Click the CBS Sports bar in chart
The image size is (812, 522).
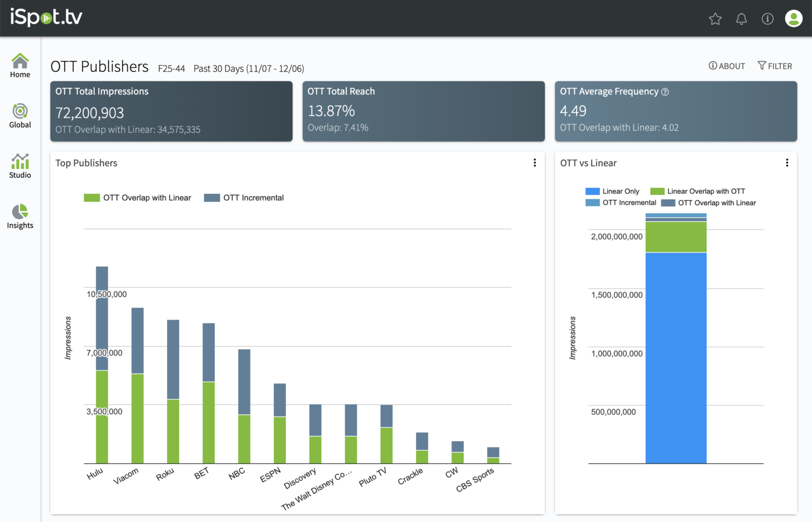click(493, 455)
